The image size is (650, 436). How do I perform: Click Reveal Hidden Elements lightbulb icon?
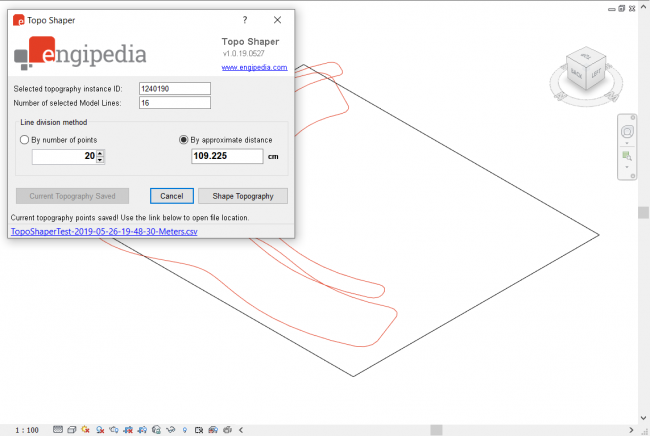pos(185,429)
